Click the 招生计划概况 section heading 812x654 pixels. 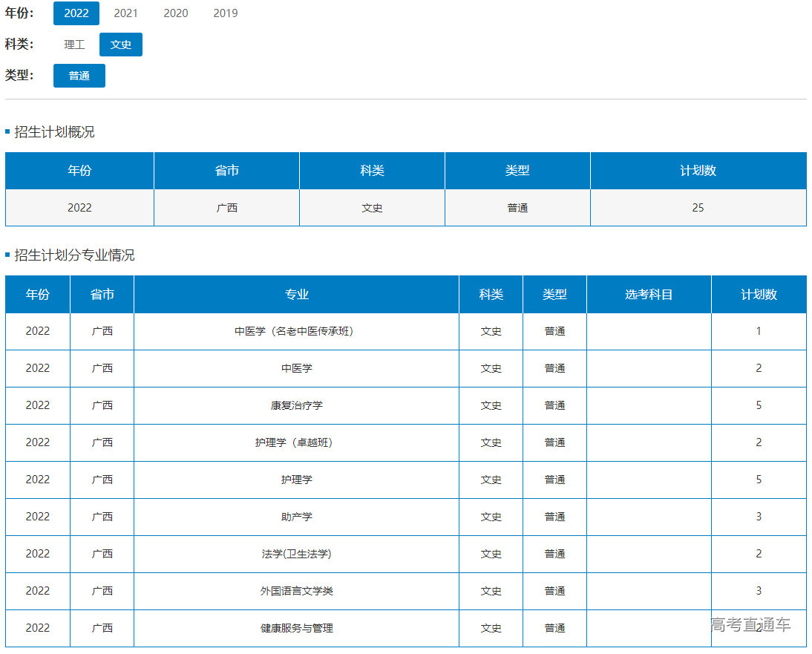[54, 132]
